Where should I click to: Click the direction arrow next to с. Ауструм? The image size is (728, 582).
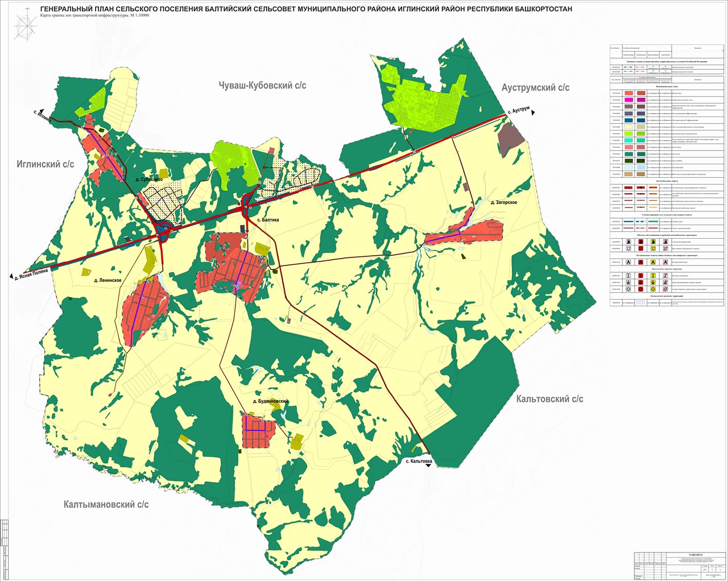[x=533, y=113]
